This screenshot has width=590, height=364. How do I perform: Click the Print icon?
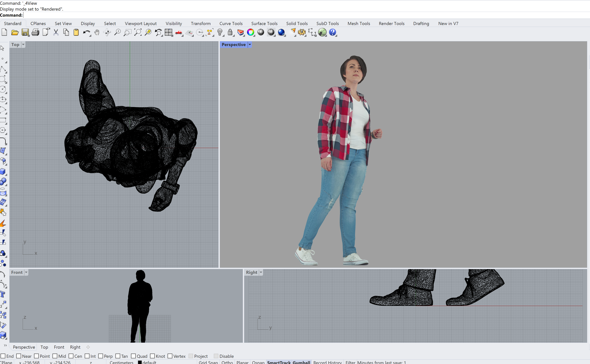pos(35,32)
